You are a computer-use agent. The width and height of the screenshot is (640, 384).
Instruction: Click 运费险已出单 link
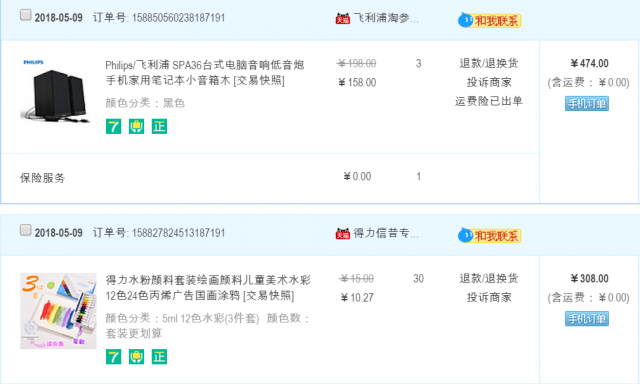tap(489, 101)
